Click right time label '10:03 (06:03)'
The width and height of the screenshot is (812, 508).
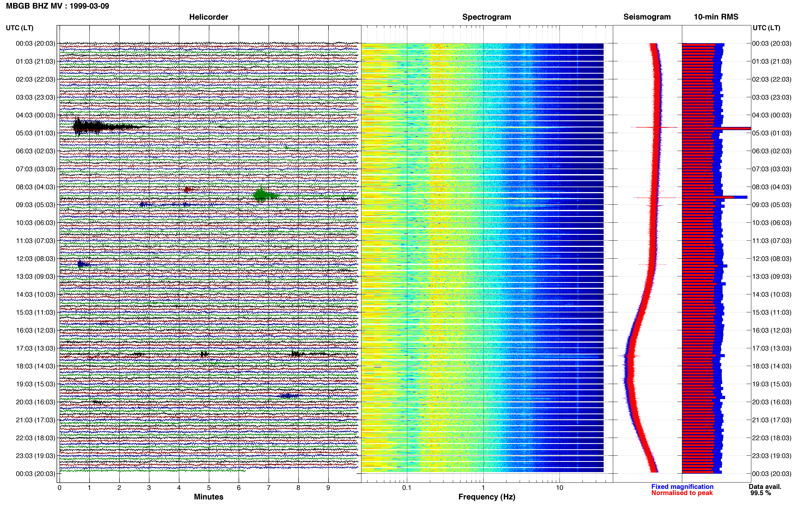(x=772, y=223)
